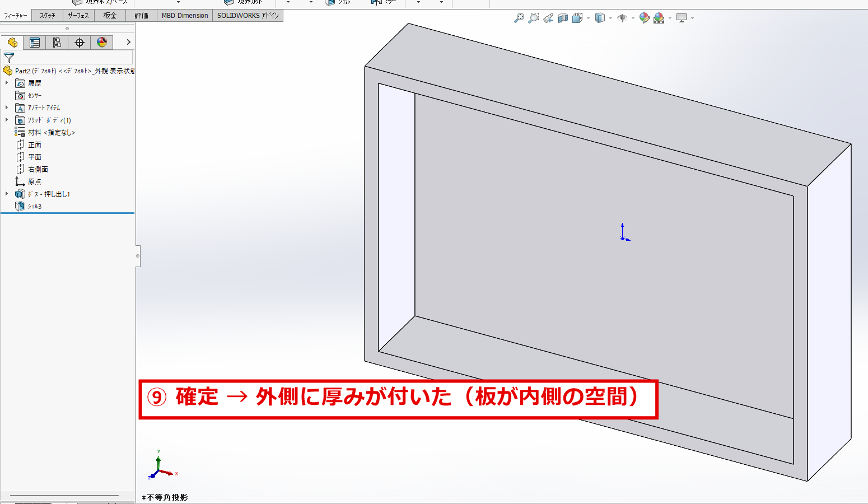Switch to the PropertyManager tab icon
This screenshot has height=504, width=868.
coord(35,43)
